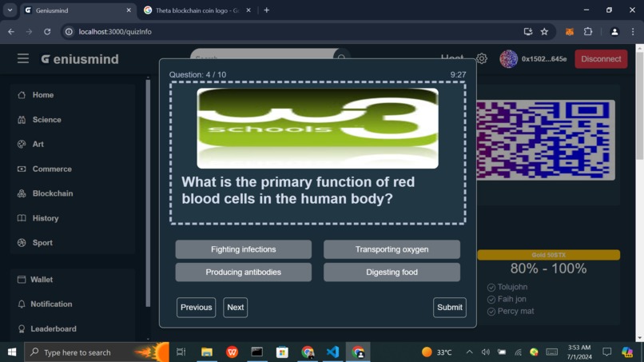The image size is (644, 362).
Task: Click wallet address 0x1502...645e
Action: pos(544,59)
